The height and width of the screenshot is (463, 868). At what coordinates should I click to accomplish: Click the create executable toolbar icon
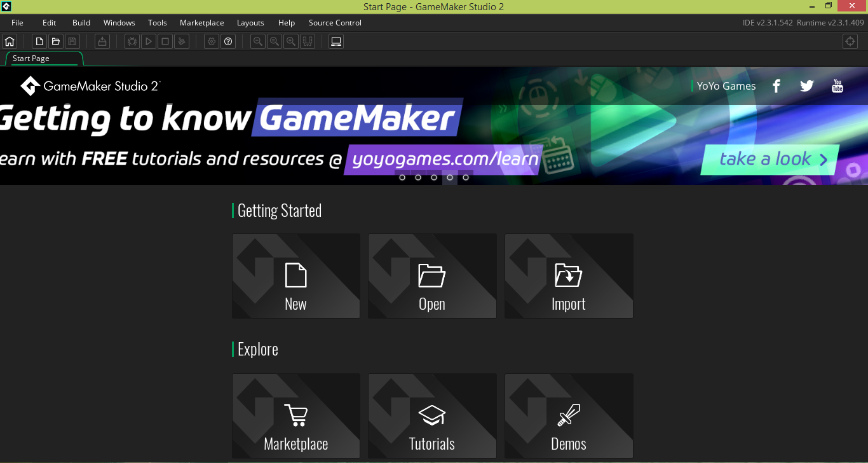click(102, 41)
